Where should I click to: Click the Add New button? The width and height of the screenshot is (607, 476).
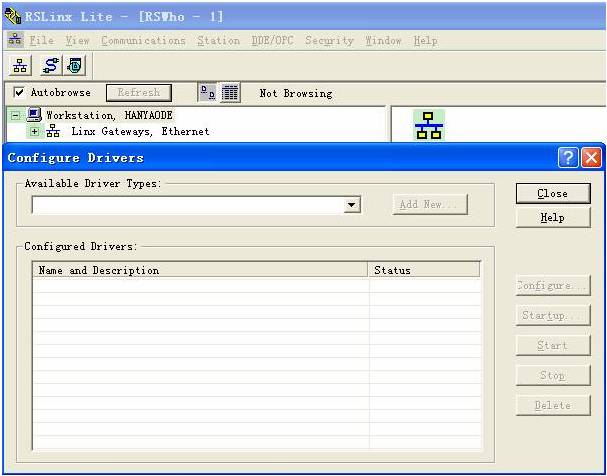430,204
